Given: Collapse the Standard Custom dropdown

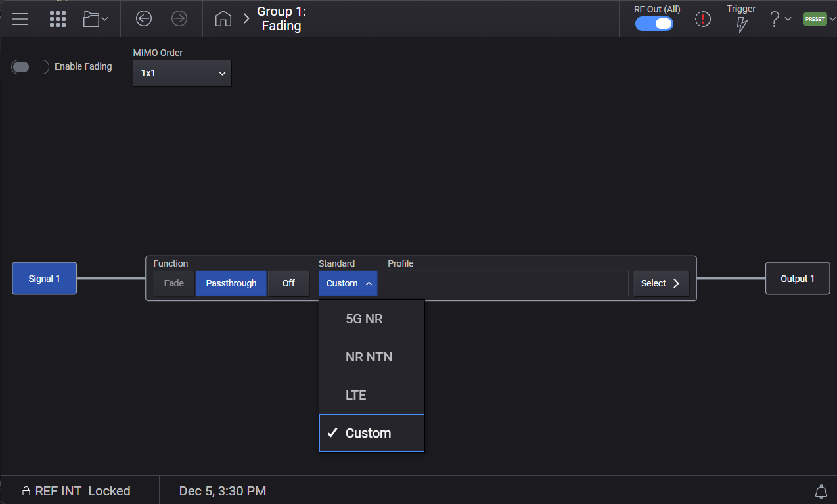Looking at the screenshot, I should (348, 283).
